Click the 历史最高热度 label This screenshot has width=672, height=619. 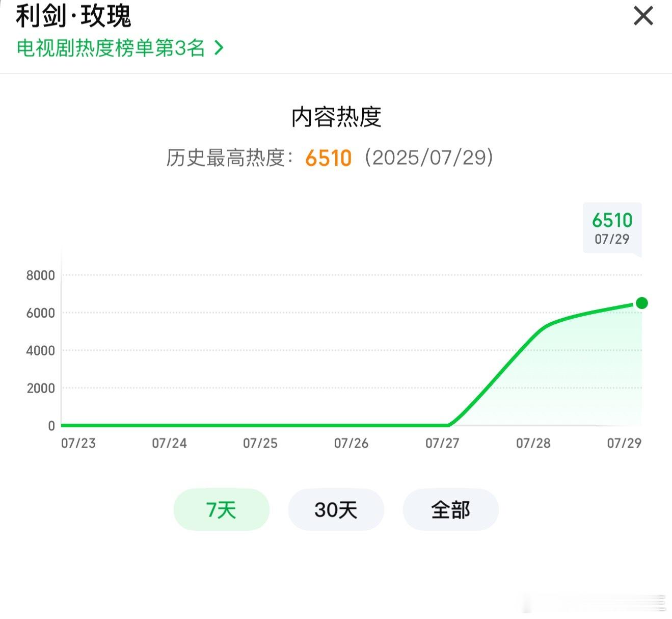tap(230, 158)
